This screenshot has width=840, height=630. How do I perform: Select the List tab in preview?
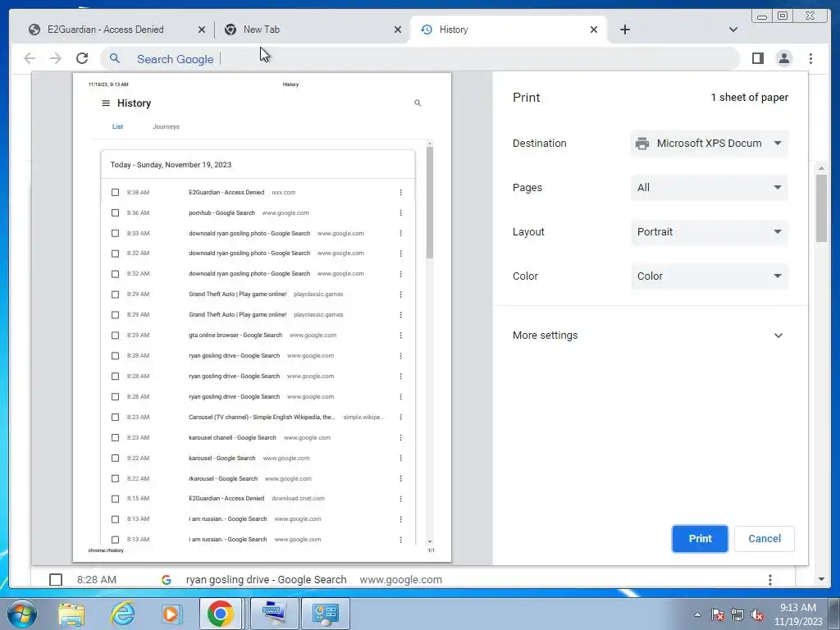[x=117, y=127]
